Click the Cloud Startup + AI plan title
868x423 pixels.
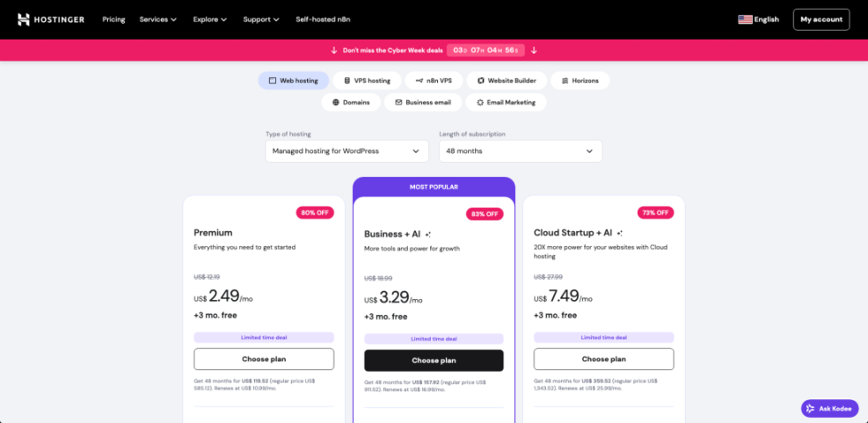click(x=573, y=232)
